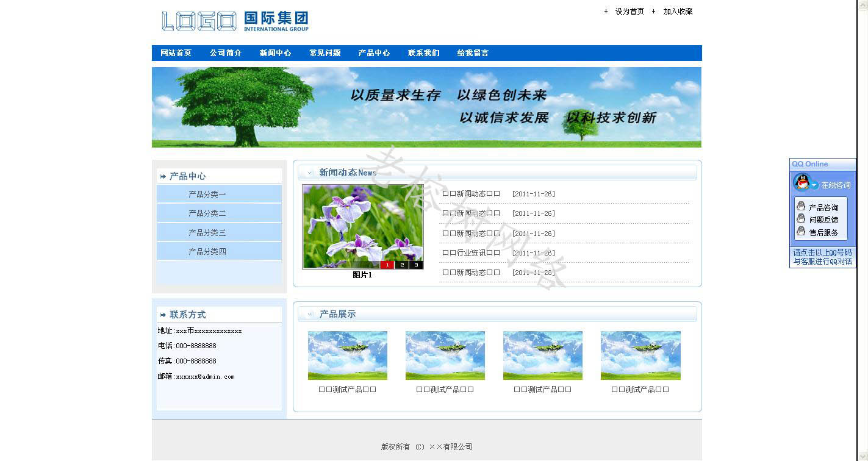Viewport: 868px width, 461px height.
Task: Switch the slideshow to slide 3
Action: pos(416,265)
